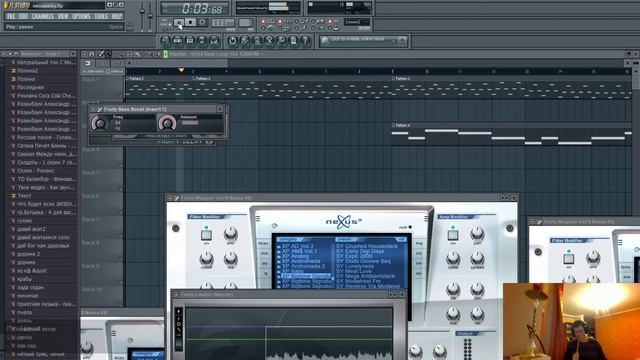Click the piano roll shortcut icon

pyautogui.click(x=190, y=40)
